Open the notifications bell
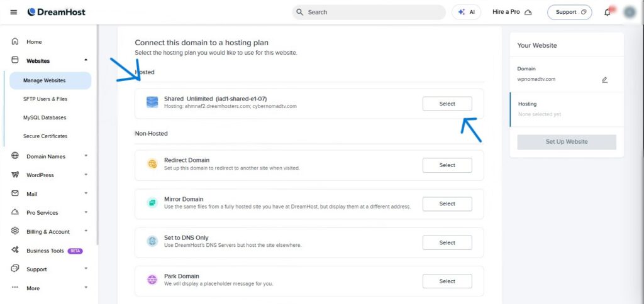This screenshot has height=304, width=644. (608, 13)
